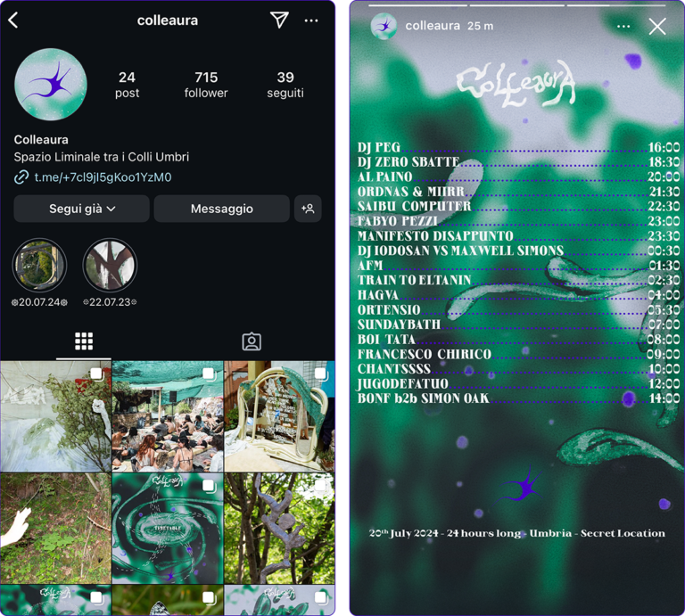Open the story three-dot options
The image size is (685, 616).
tap(623, 27)
